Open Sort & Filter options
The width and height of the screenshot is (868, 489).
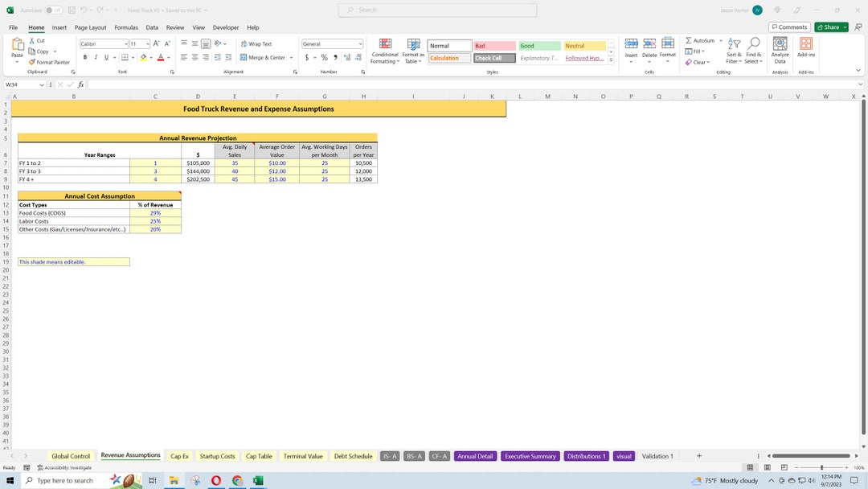click(x=734, y=51)
